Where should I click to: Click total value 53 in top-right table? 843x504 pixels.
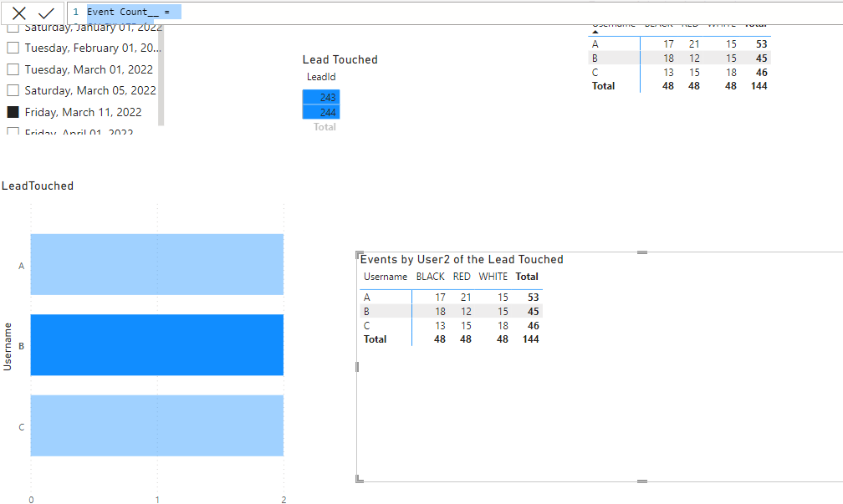[761, 44]
